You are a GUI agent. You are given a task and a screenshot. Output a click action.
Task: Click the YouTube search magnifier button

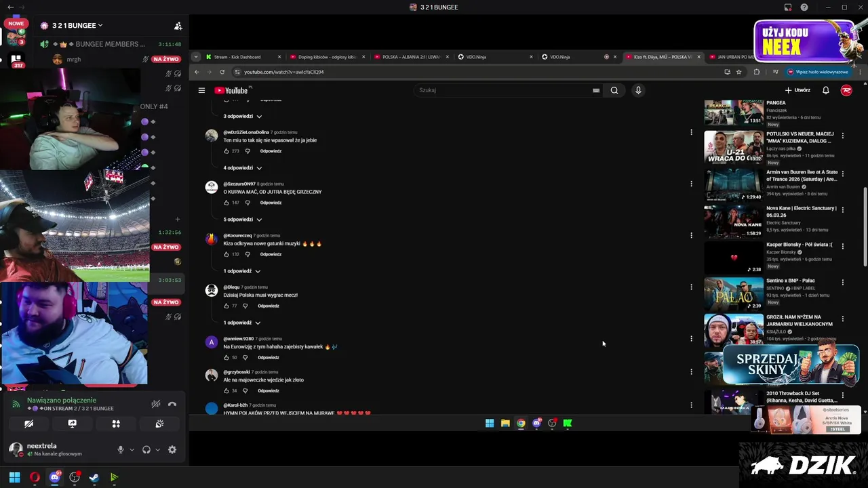(x=614, y=90)
